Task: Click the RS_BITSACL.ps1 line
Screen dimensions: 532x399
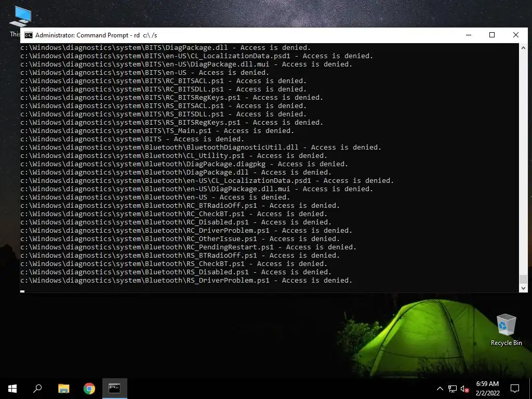Action: point(164,106)
